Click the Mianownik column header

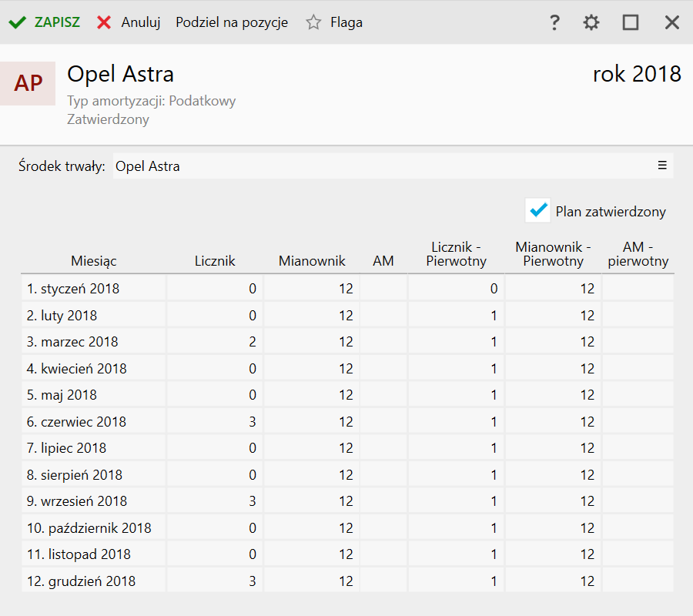click(x=312, y=261)
